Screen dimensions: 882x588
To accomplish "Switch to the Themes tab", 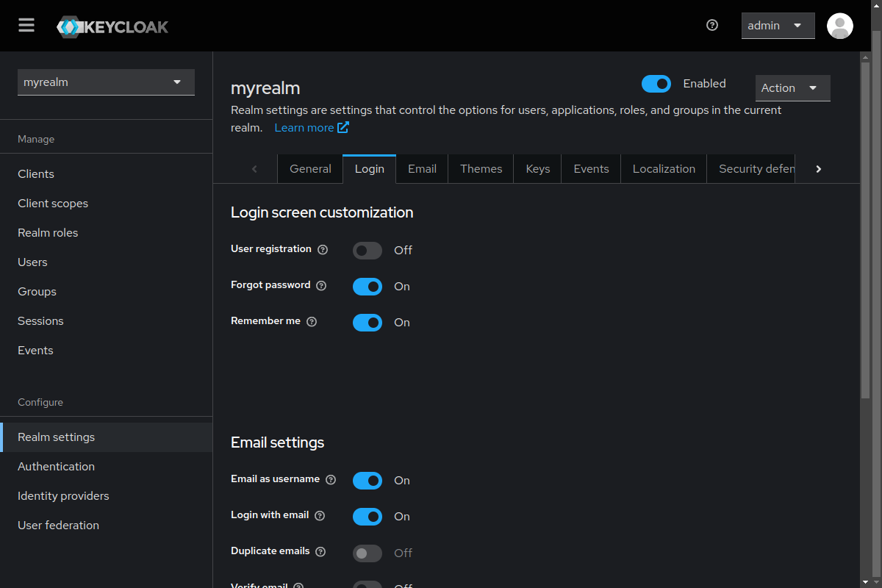I will tap(481, 169).
